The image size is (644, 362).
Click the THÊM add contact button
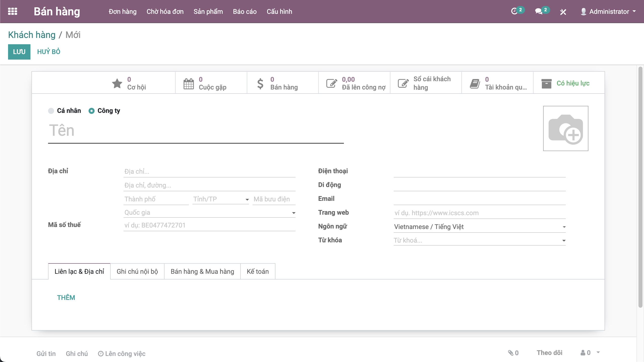(66, 298)
